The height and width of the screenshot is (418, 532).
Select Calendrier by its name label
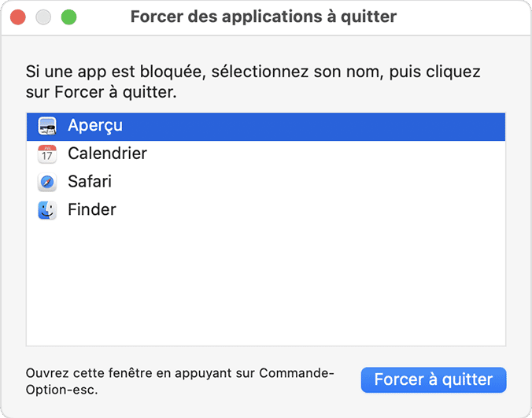click(107, 154)
